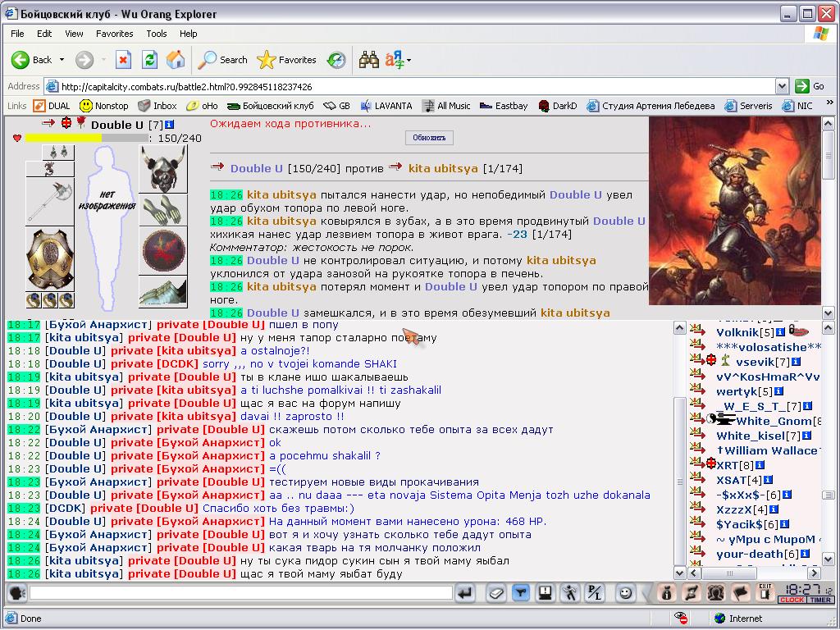
Task: Click the binoculars toolbar icon
Action: pyautogui.click(x=368, y=60)
